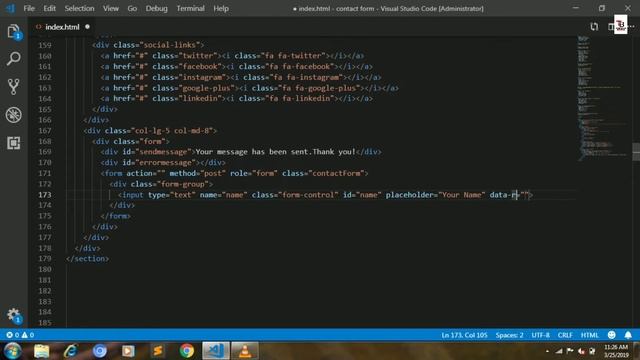Open the media player taskbar icon

128,351
